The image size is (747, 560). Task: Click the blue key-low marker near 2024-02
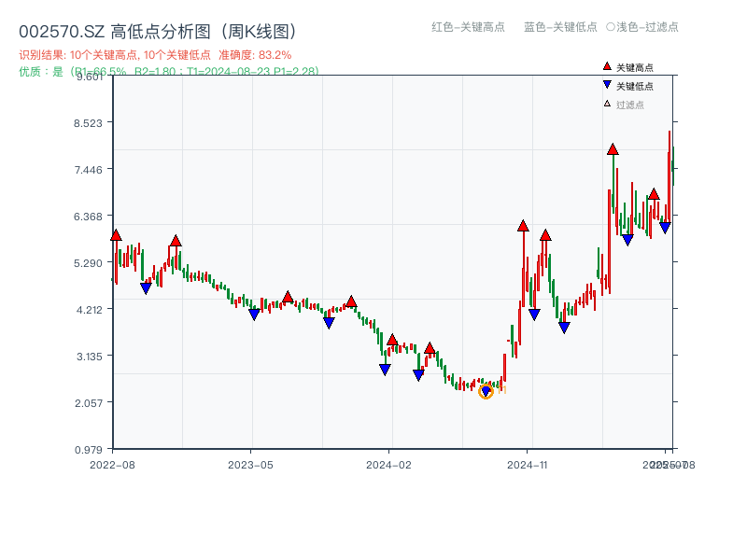[383, 371]
